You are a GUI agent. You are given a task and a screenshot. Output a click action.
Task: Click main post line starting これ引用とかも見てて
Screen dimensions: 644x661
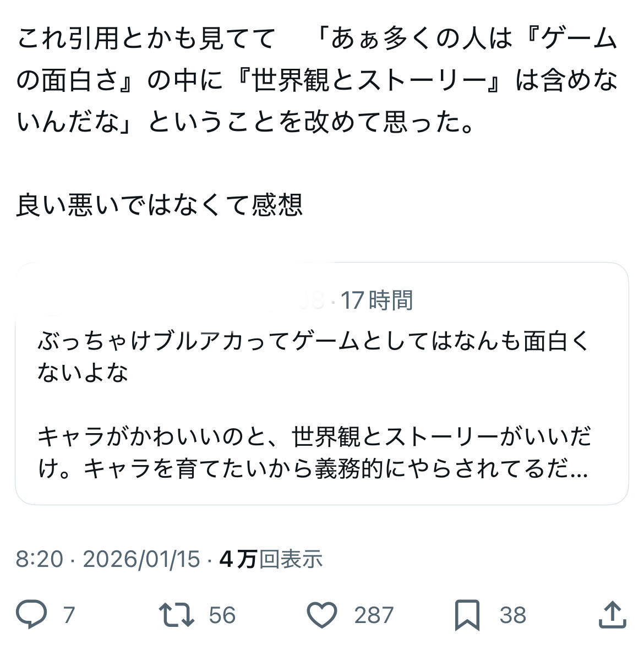click(146, 40)
